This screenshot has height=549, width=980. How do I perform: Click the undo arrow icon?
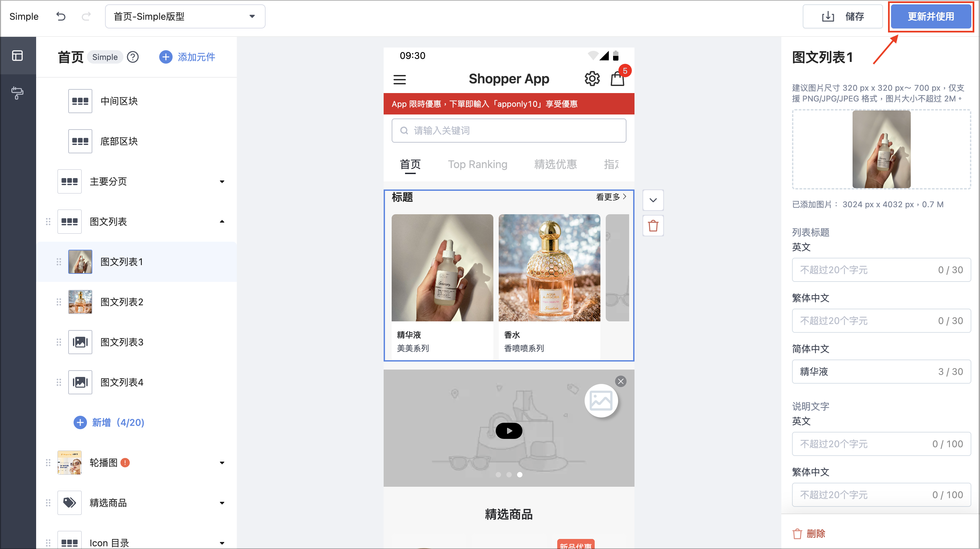tap(61, 16)
